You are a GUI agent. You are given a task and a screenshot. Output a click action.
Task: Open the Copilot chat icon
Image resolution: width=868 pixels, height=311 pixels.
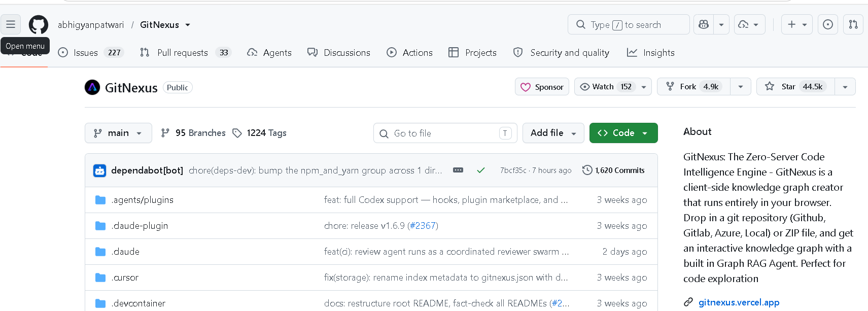click(704, 24)
